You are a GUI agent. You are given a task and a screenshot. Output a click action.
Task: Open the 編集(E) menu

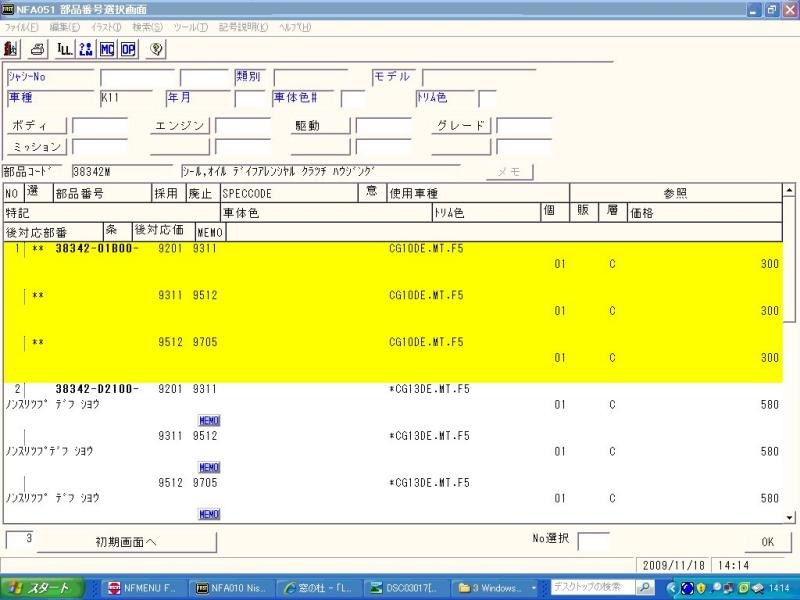click(64, 27)
